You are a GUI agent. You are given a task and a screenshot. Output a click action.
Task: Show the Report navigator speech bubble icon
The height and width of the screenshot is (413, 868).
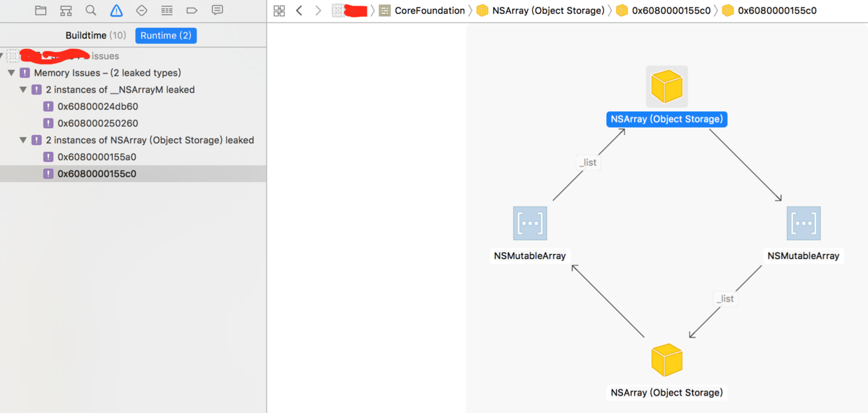[x=217, y=10]
